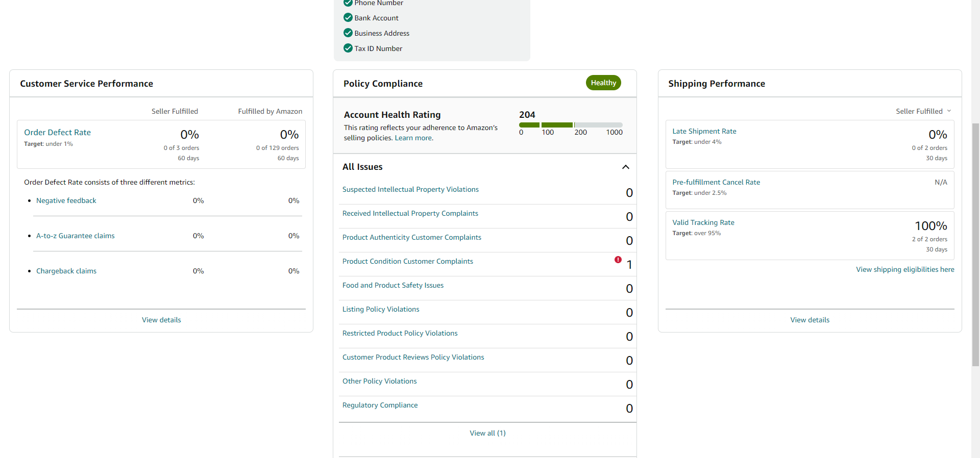The width and height of the screenshot is (980, 458).
Task: Click the count 1 for Product Condition complaints
Action: tap(629, 265)
